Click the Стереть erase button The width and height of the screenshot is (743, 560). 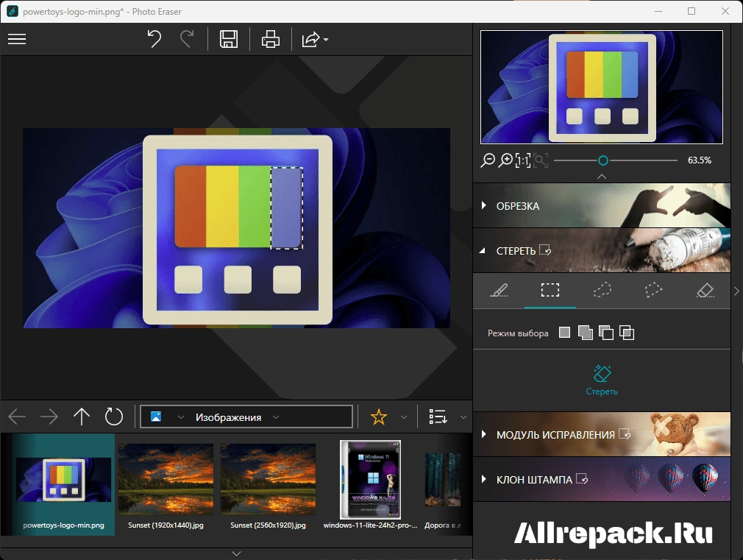(602, 380)
